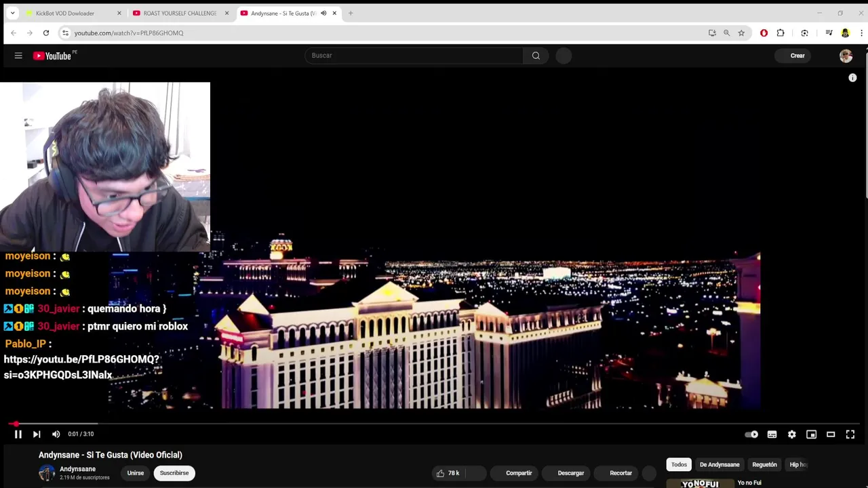
Task: Open the player settings gear
Action: click(791, 434)
